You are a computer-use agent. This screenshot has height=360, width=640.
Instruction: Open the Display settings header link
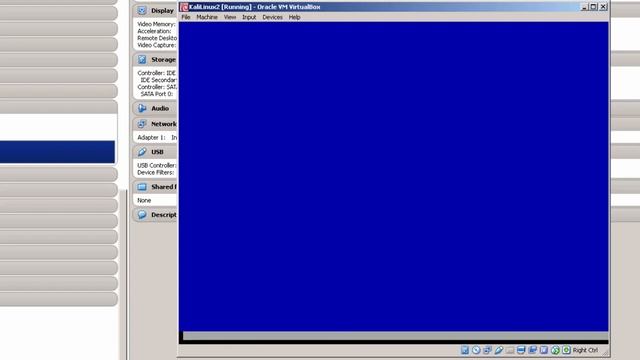coord(162,11)
